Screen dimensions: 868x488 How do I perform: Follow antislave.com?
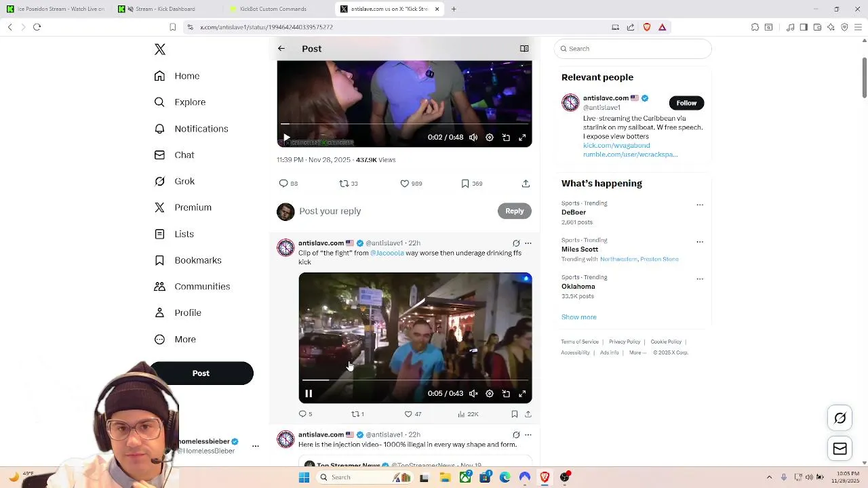pyautogui.click(x=686, y=103)
